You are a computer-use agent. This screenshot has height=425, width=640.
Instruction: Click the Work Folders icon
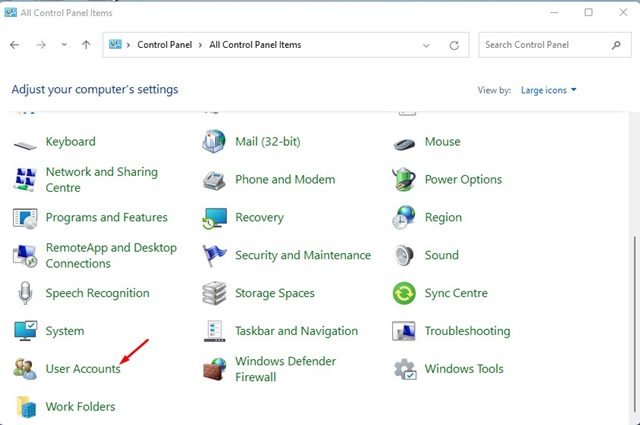[x=26, y=407]
